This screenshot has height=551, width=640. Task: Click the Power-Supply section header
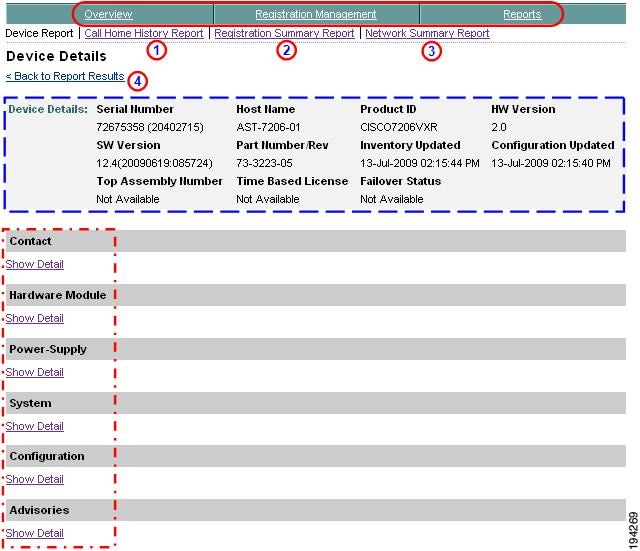316,349
